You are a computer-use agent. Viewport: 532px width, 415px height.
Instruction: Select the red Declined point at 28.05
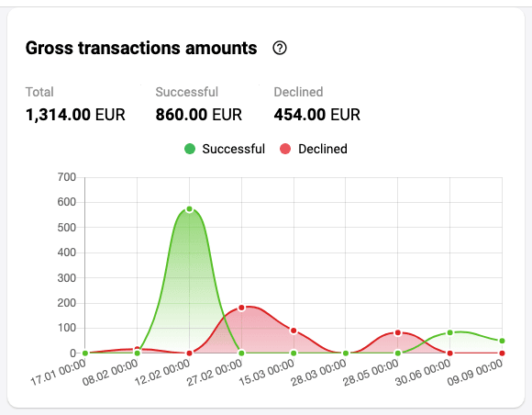click(x=398, y=332)
